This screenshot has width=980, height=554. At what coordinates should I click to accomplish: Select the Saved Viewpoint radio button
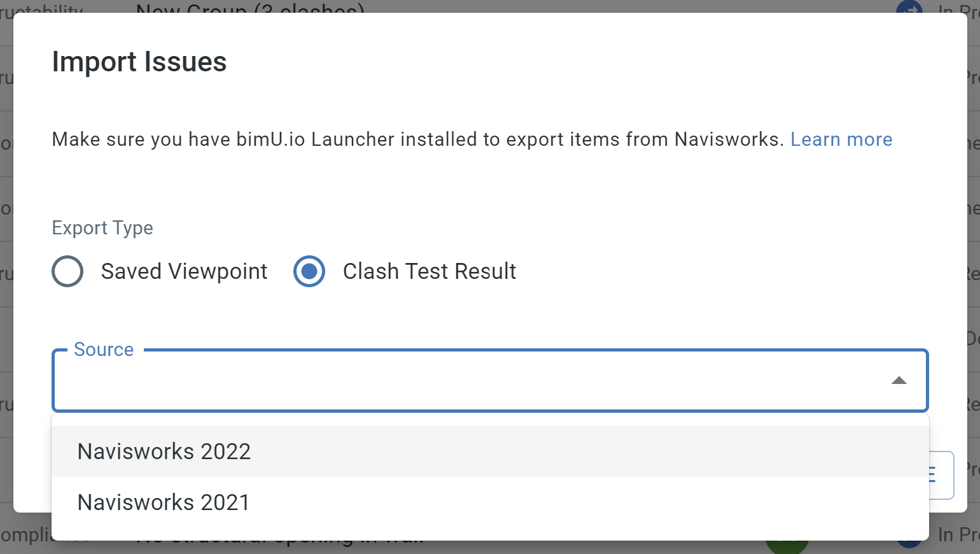point(67,271)
